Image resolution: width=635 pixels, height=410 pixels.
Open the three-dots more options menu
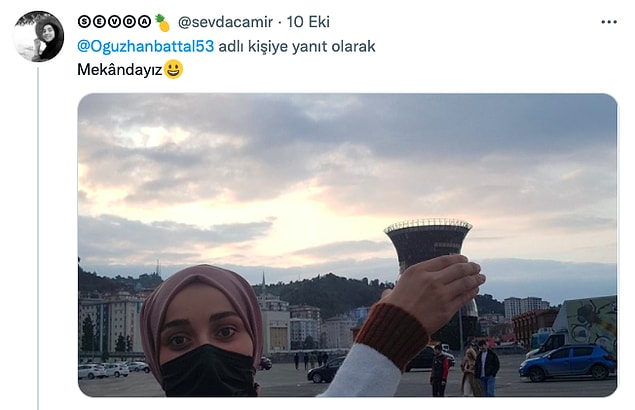point(609,22)
